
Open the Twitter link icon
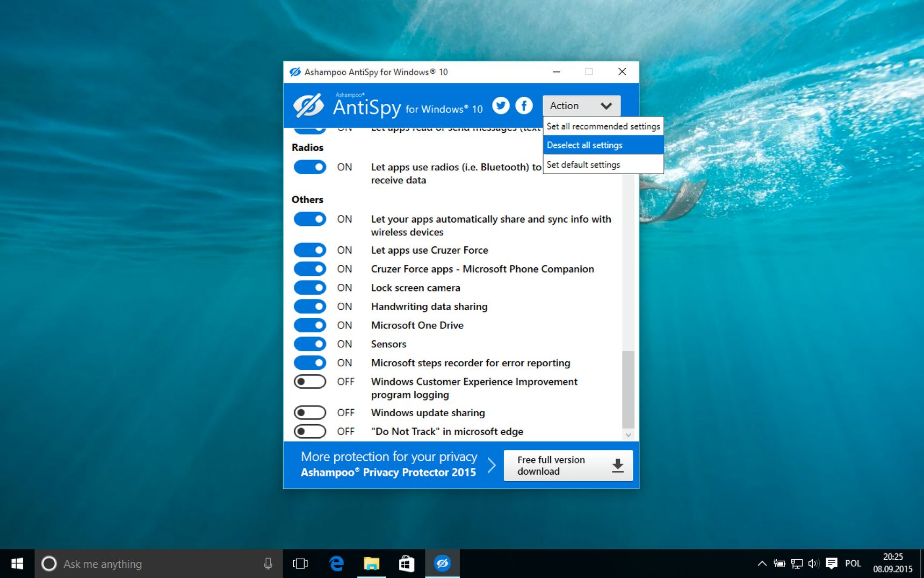click(501, 105)
